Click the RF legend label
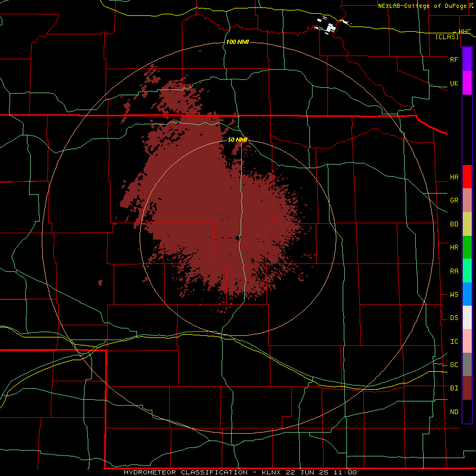The width and height of the screenshot is (476, 476). pos(454,59)
